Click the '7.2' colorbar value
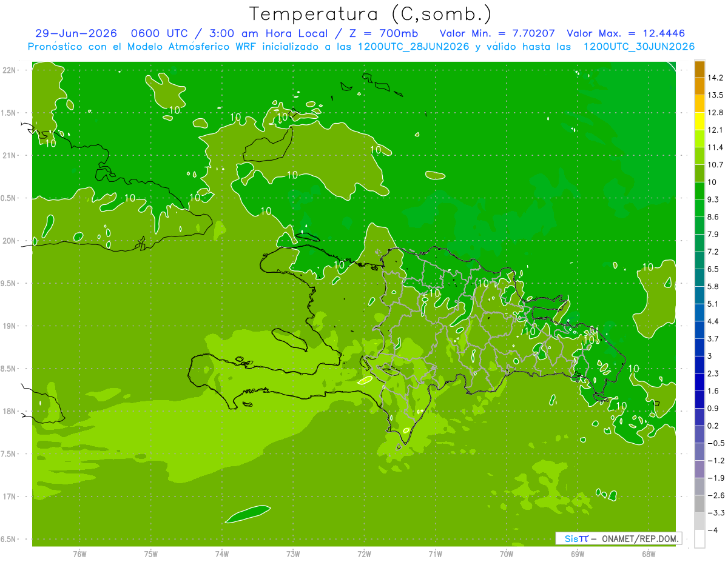728x562 pixels. [x=714, y=252]
